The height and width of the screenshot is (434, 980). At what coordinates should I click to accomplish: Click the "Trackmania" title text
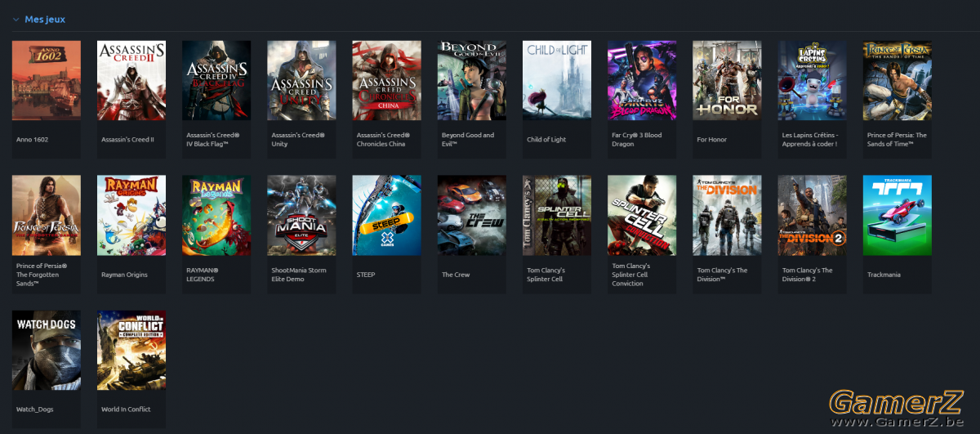coord(884,275)
